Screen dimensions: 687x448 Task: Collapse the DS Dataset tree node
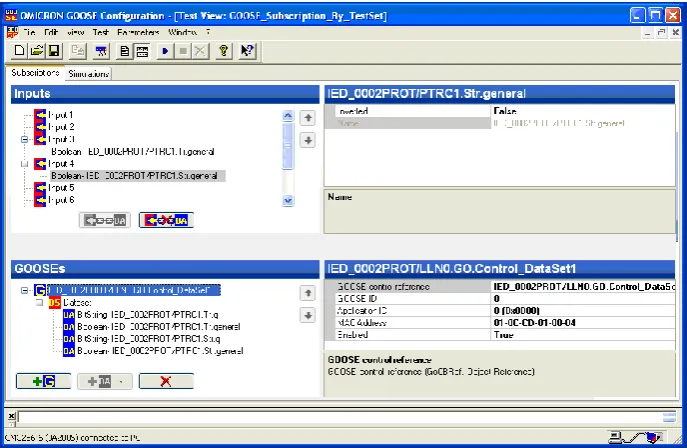coord(39,303)
